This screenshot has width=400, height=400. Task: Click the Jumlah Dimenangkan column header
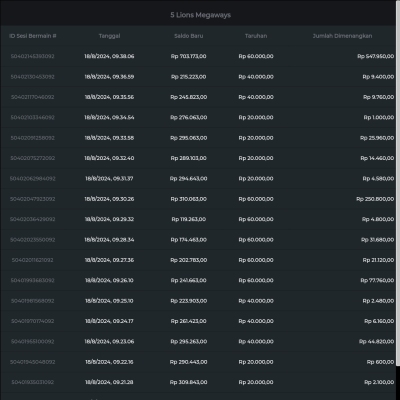click(x=342, y=36)
